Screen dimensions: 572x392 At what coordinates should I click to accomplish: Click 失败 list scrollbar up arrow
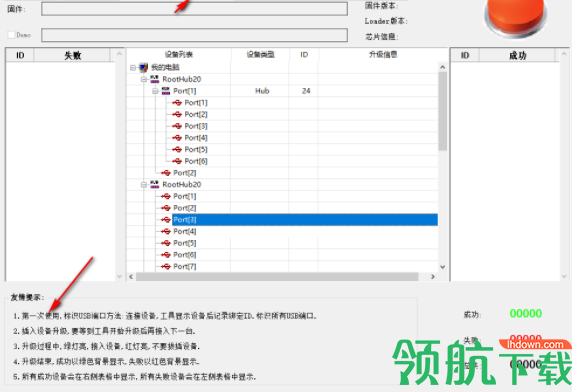coord(119,54)
